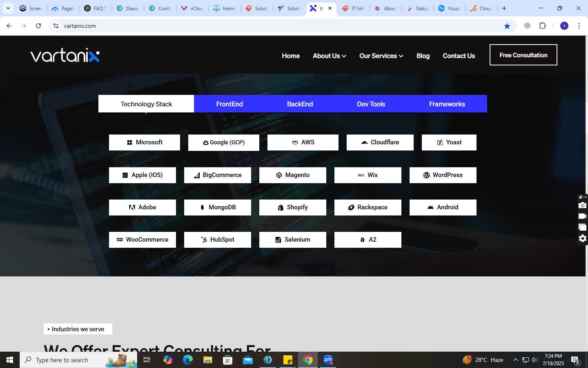Click the vartanix logo in header
The image size is (588, 368).
(65, 55)
